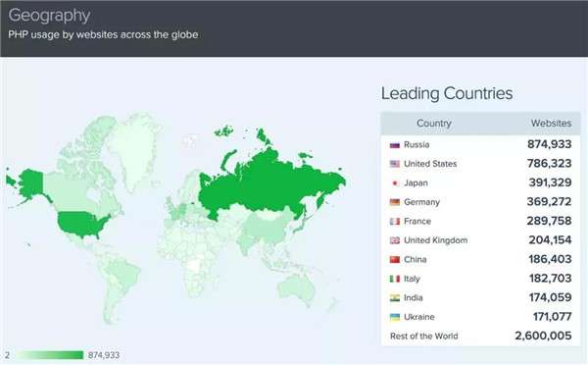The height and width of the screenshot is (365, 588).
Task: Click the China flag icon
Action: [x=395, y=259]
